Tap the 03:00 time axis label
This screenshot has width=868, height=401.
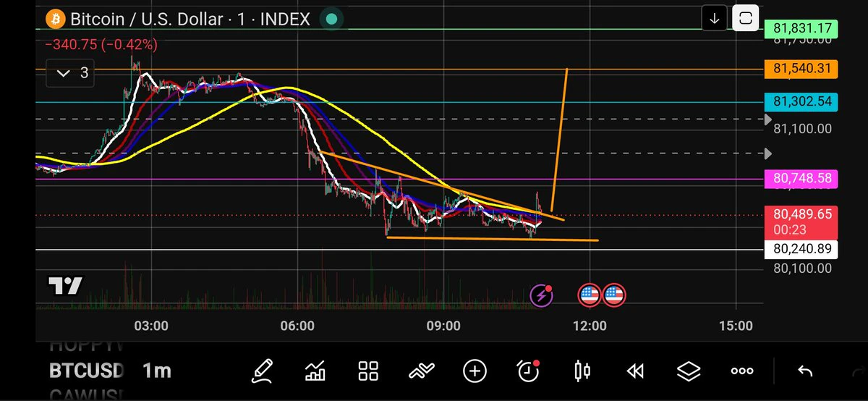(x=151, y=326)
